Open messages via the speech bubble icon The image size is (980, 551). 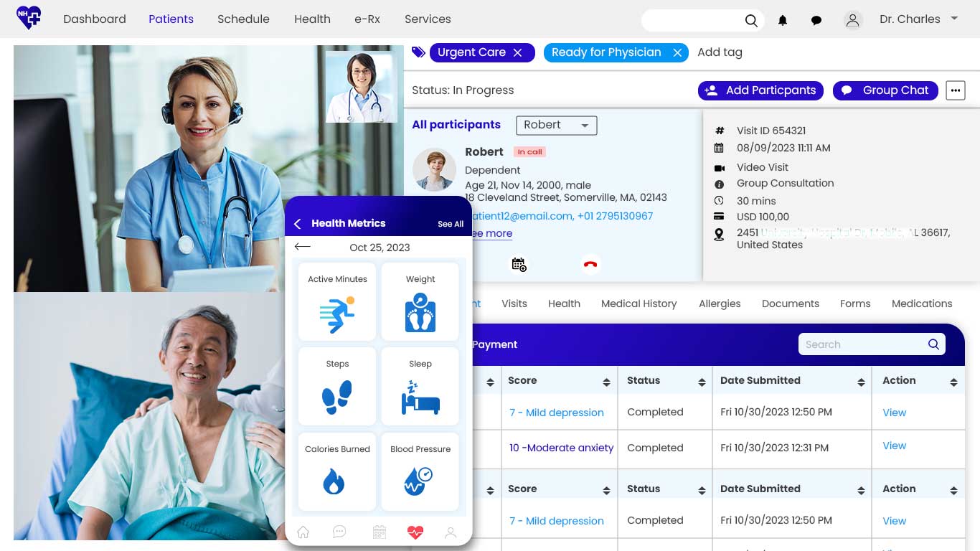pos(816,19)
